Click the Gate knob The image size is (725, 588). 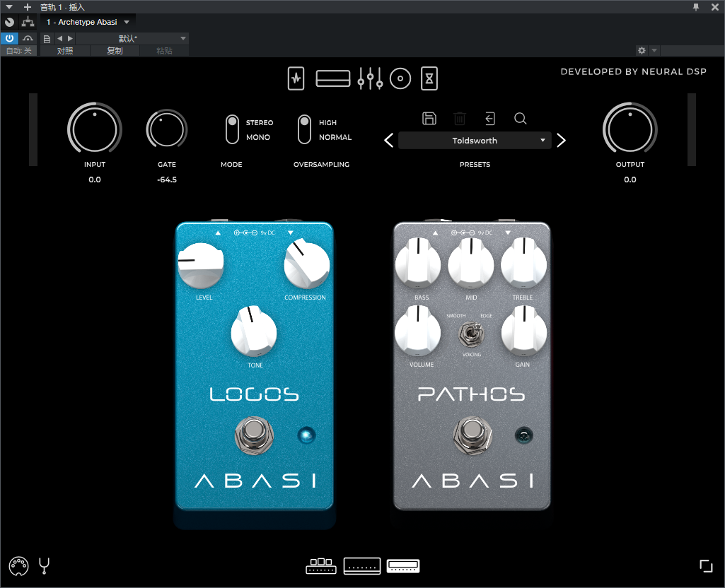click(x=167, y=130)
